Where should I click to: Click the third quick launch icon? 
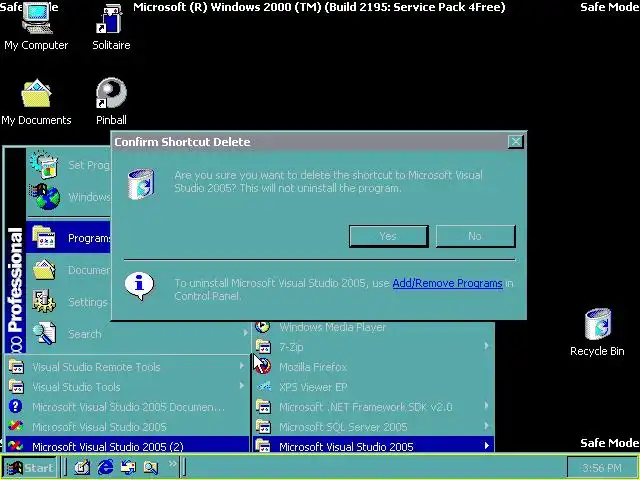tap(128, 467)
